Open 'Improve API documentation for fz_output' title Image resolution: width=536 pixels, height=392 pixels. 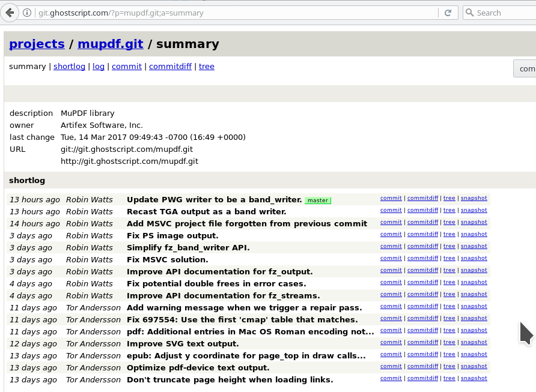(x=219, y=271)
